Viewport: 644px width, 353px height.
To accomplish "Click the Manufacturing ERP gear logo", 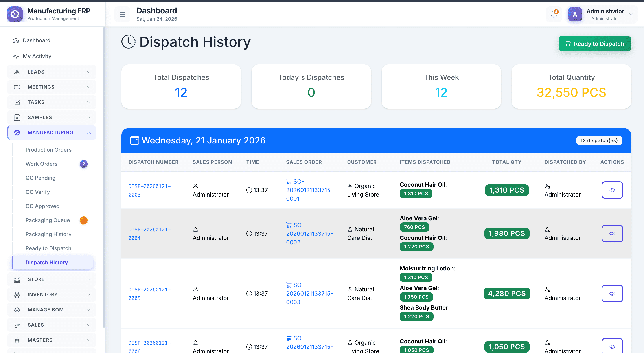I will [x=15, y=14].
